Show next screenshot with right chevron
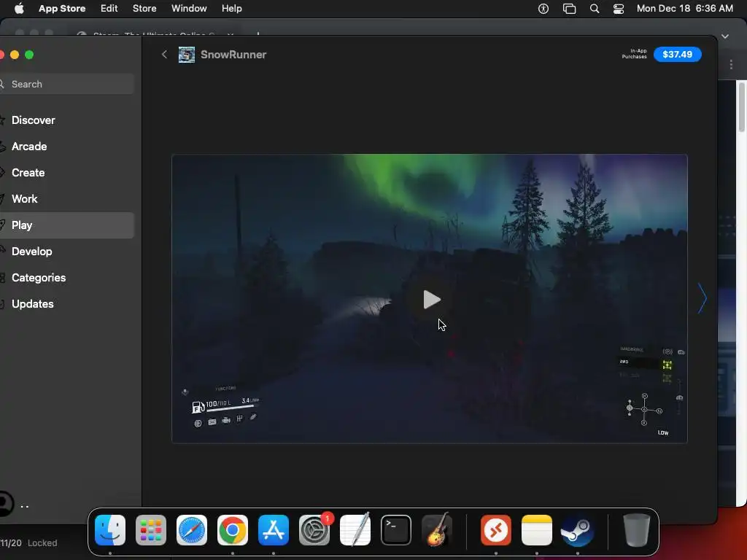Image resolution: width=747 pixels, height=560 pixels. coord(703,298)
